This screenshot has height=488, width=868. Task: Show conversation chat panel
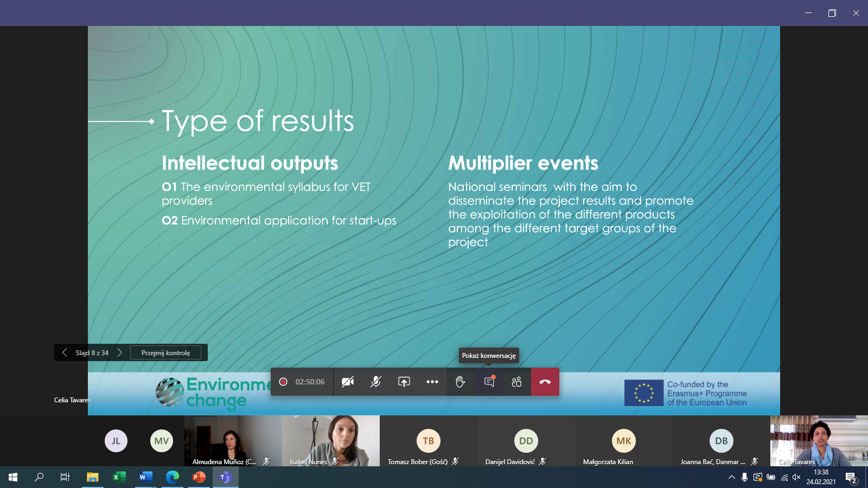[489, 382]
